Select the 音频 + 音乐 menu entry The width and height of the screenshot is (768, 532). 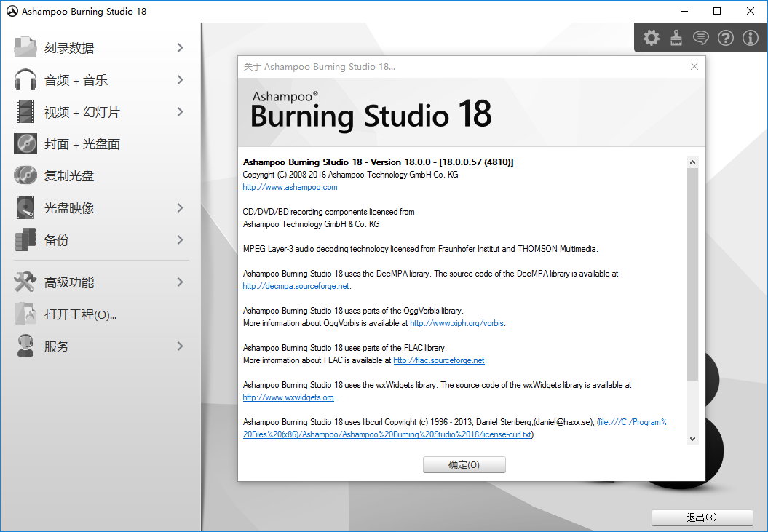(x=100, y=80)
